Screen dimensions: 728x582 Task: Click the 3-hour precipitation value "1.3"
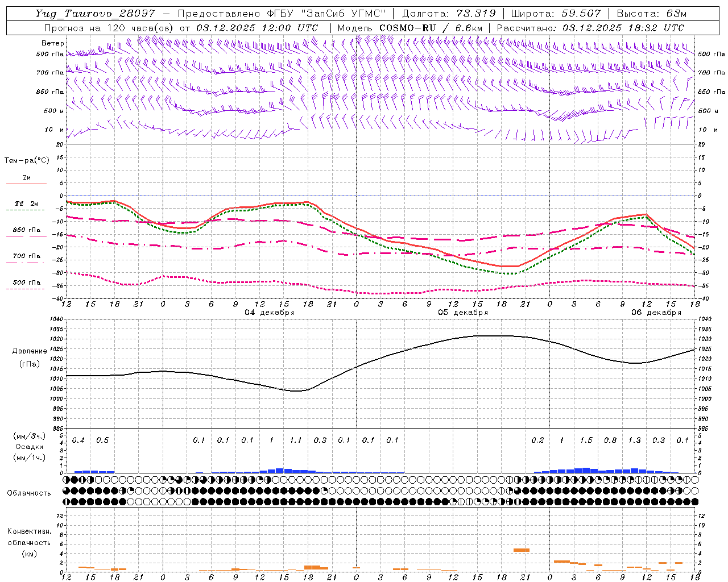click(634, 440)
